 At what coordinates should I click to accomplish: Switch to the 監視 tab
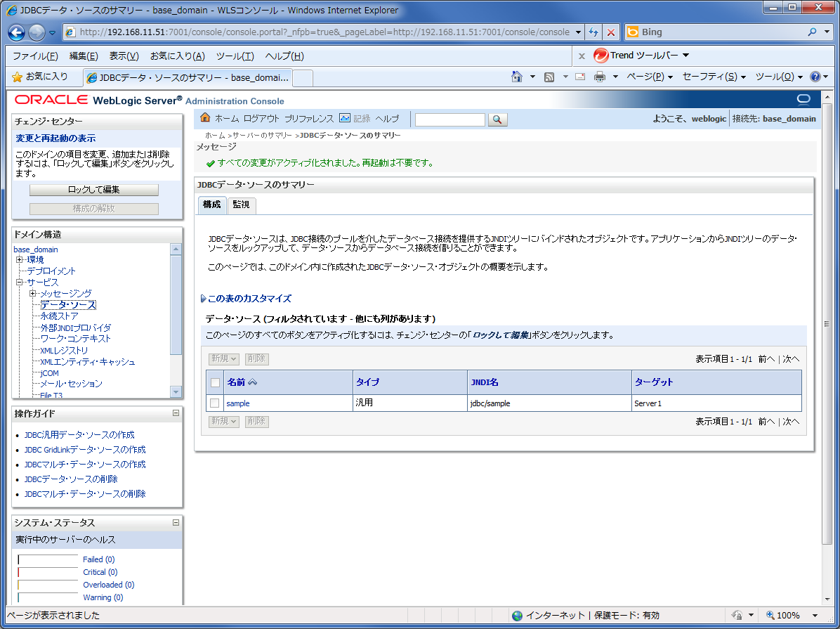pyautogui.click(x=241, y=205)
